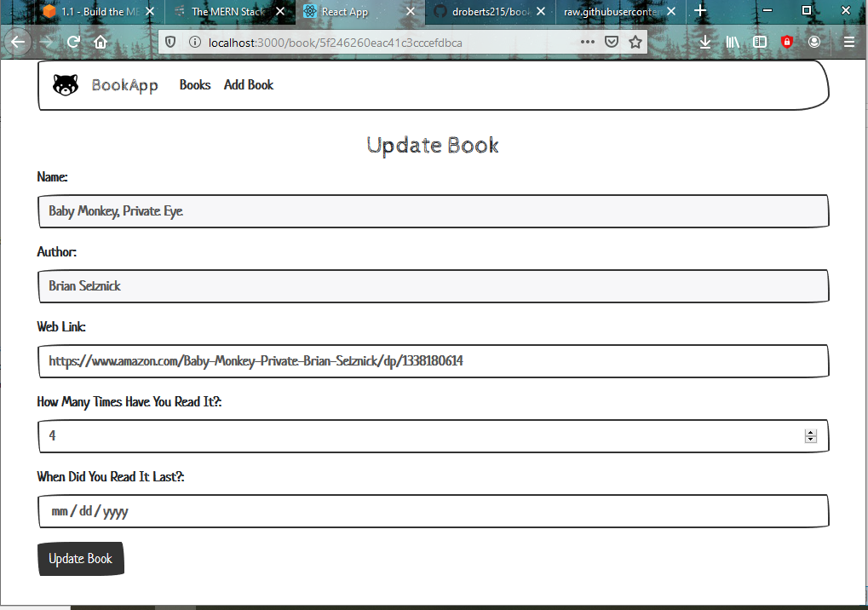Click the 'How Many Times Have You Read It?:' label
The height and width of the screenshot is (610, 868).
(129, 402)
